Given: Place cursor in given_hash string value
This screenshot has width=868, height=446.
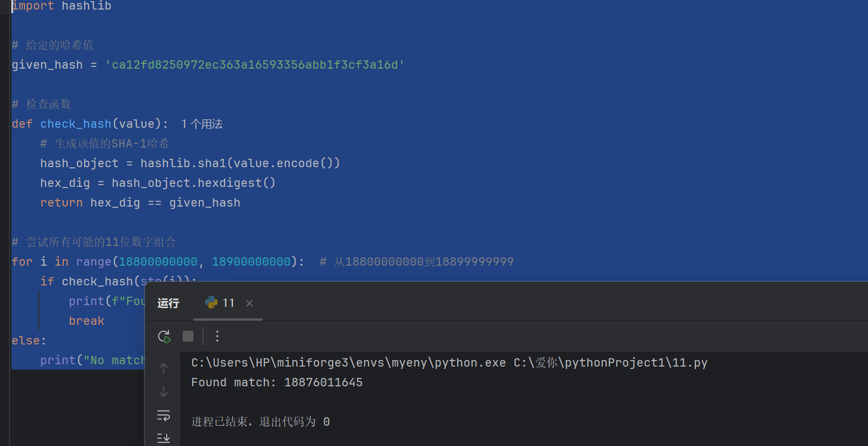Looking at the screenshot, I should coord(255,64).
